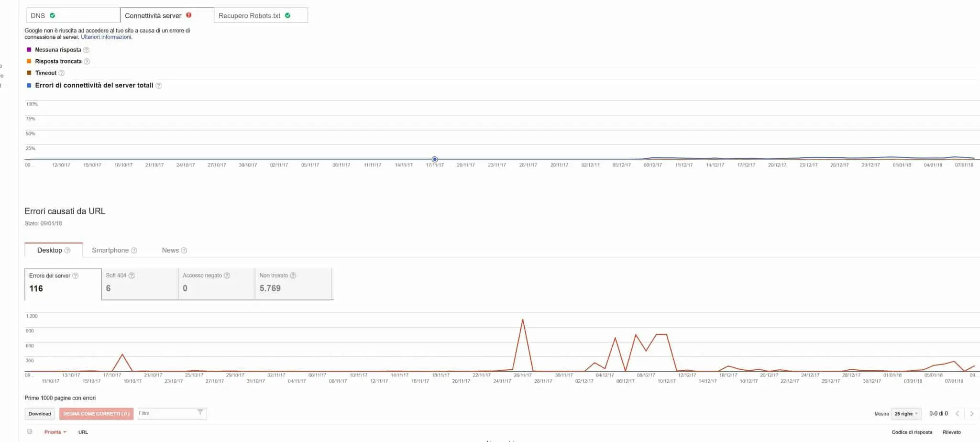Click the filter funnel icon
980x442 pixels.
click(x=200, y=413)
